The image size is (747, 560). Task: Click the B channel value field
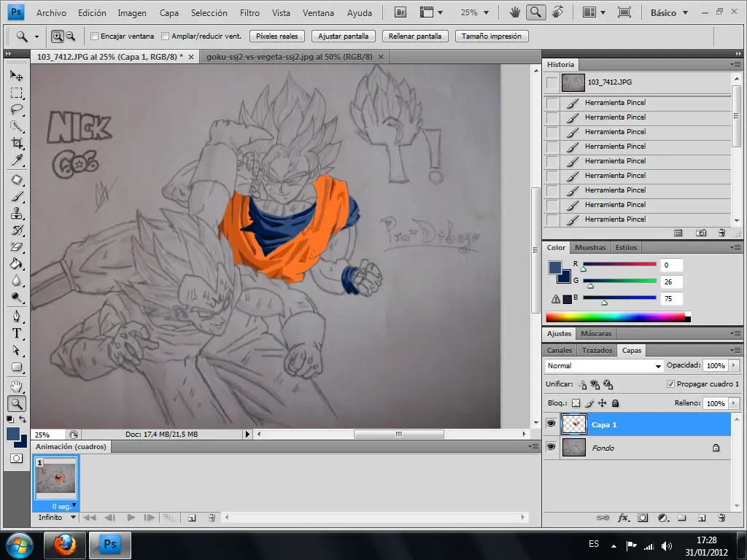pyautogui.click(x=671, y=298)
